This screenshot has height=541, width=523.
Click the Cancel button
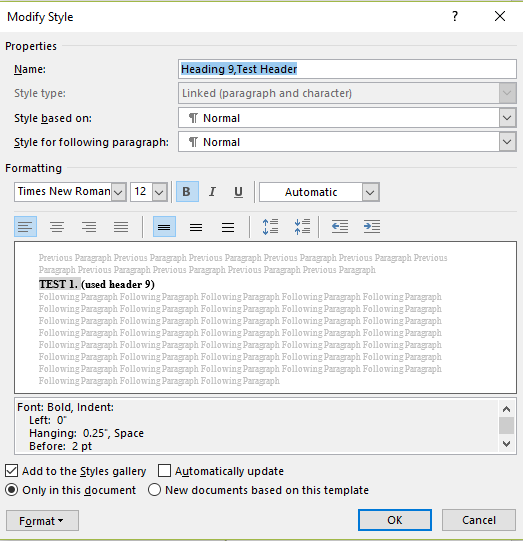[x=479, y=520]
